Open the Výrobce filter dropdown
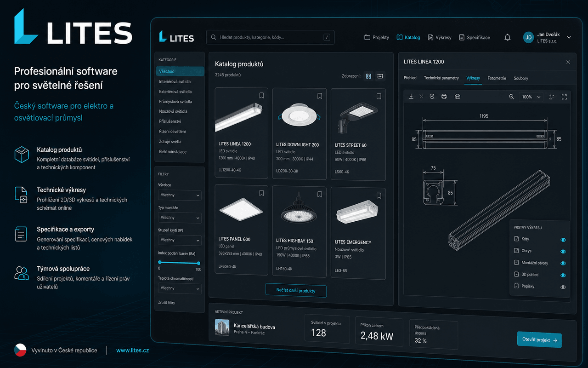This screenshot has width=588, height=368. 180,195
